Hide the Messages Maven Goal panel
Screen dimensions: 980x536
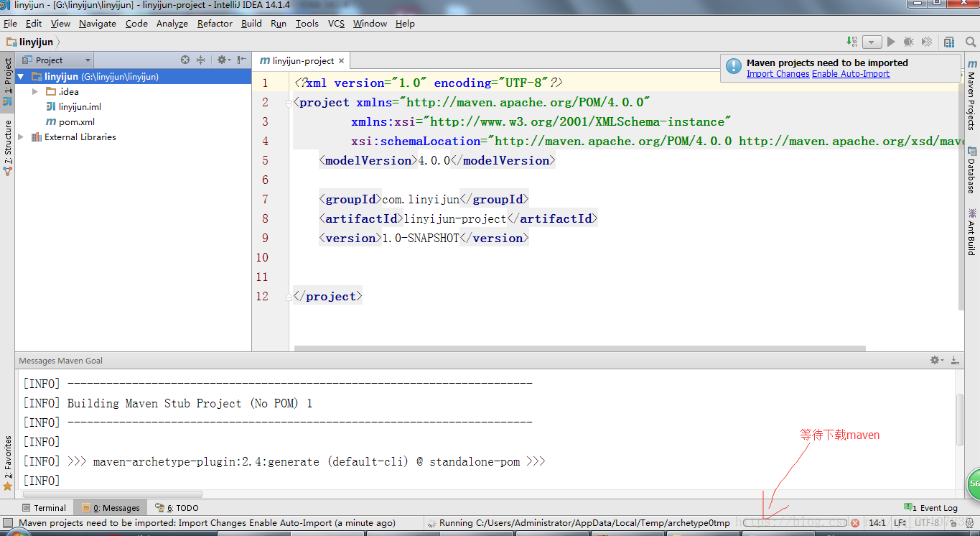pyautogui.click(x=954, y=360)
